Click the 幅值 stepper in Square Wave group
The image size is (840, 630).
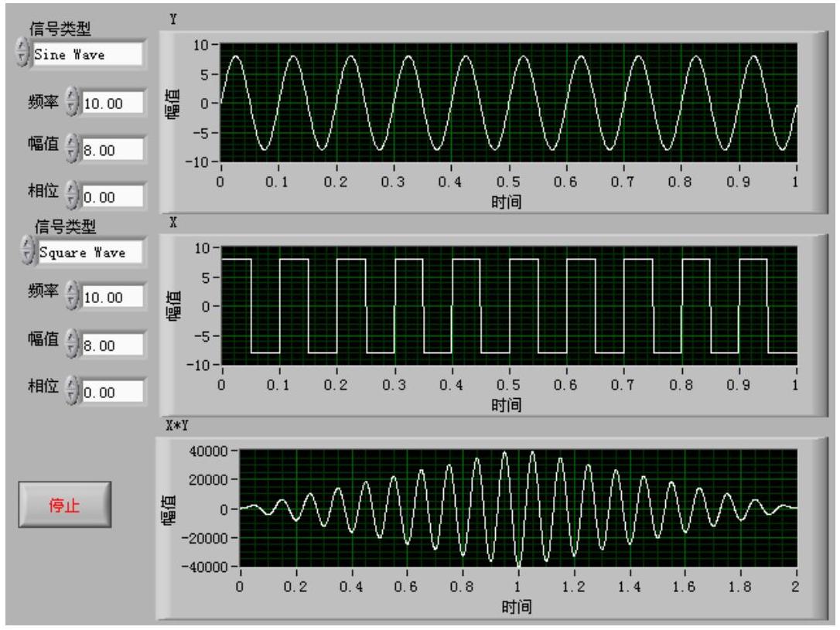(x=72, y=343)
